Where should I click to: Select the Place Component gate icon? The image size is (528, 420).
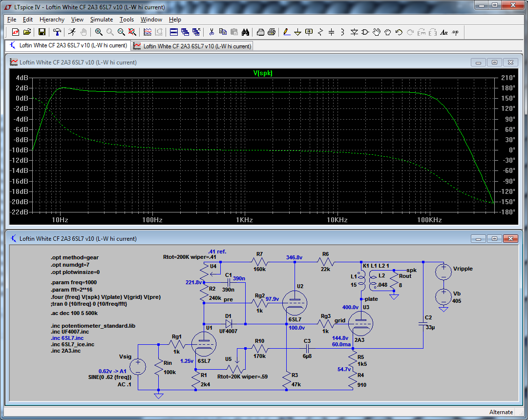tap(365, 32)
